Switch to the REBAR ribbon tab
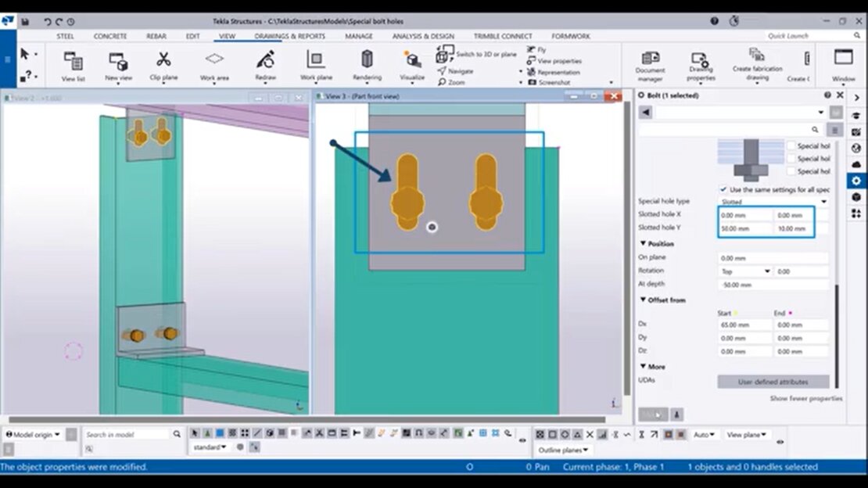Screen dimensions: 868x488 pos(156,36)
